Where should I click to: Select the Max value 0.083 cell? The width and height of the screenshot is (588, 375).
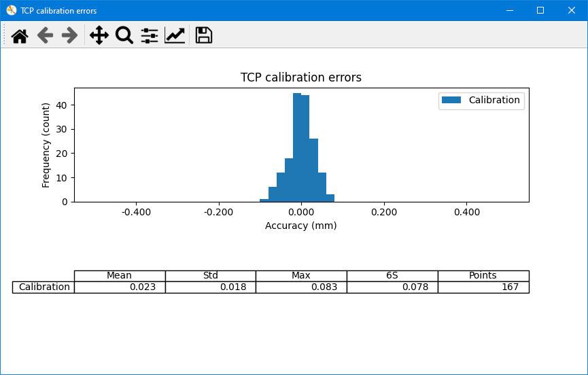[301, 287]
